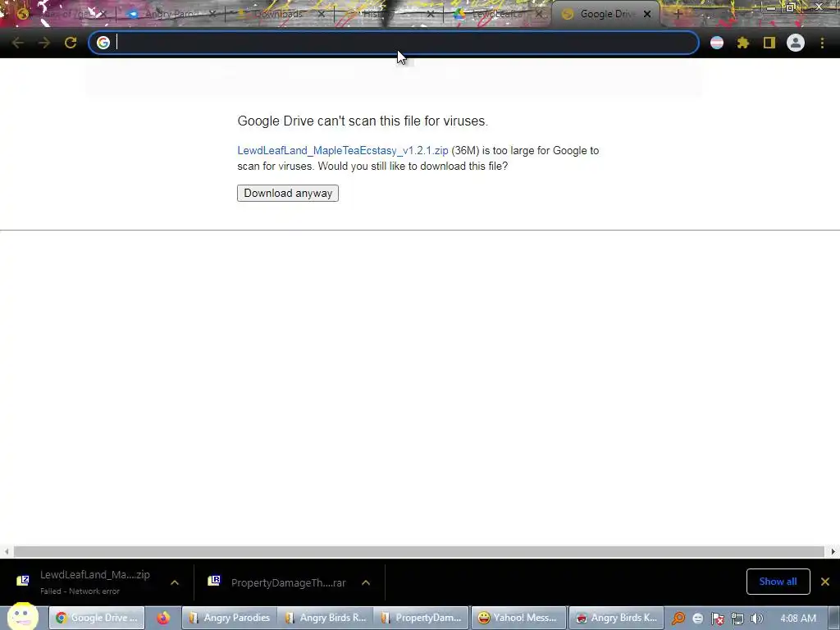Open the PropertyDamageTh....rar download item
The height and width of the screenshot is (630, 840).
288,583
